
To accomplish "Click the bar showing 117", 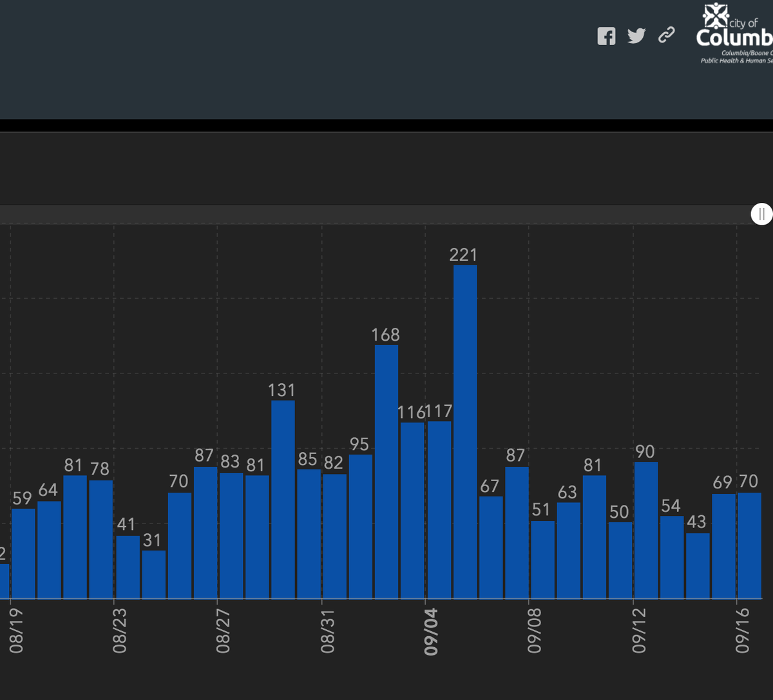I will 439,509.
